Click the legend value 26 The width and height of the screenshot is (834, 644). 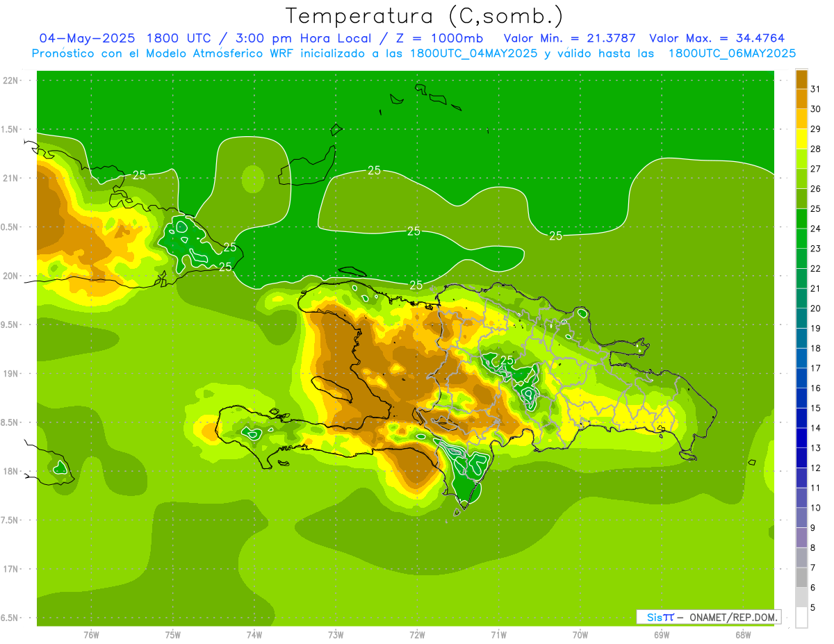point(815,189)
